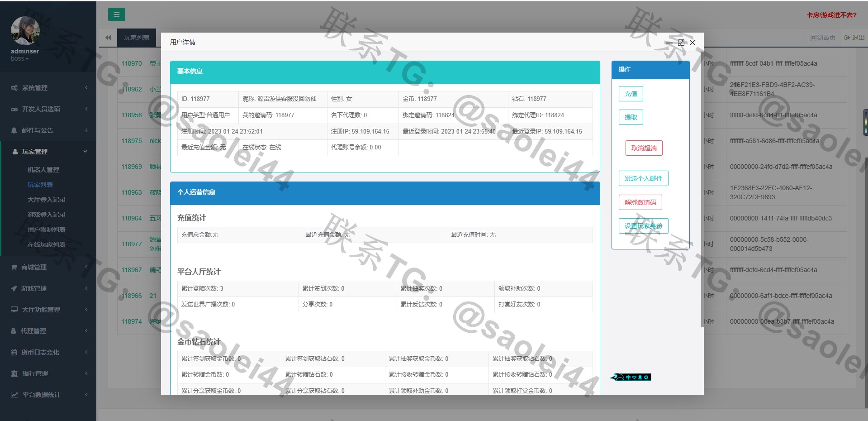868x421 pixels.
Task: Click the 设置玩家身份 button
Action: click(x=643, y=226)
